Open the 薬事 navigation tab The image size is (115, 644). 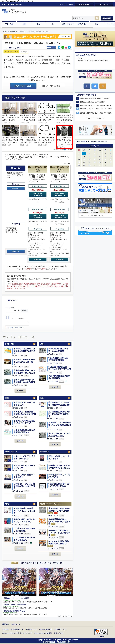pos(38,24)
